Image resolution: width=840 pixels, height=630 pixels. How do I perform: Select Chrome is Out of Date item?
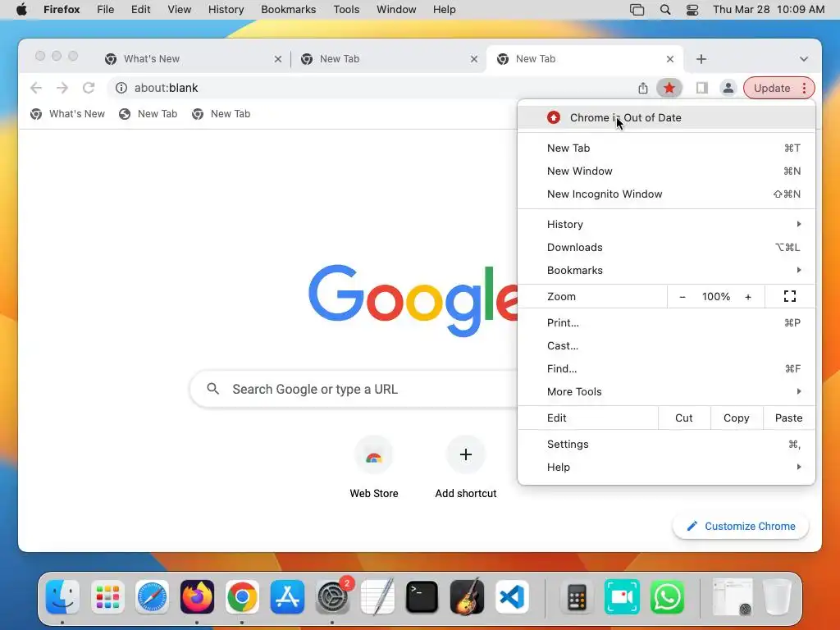666,117
